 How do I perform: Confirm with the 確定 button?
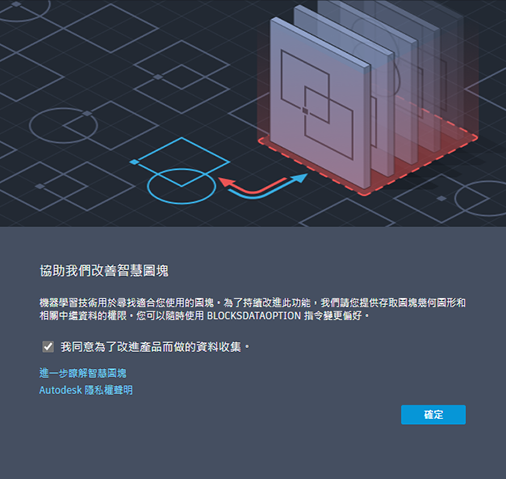click(x=433, y=415)
